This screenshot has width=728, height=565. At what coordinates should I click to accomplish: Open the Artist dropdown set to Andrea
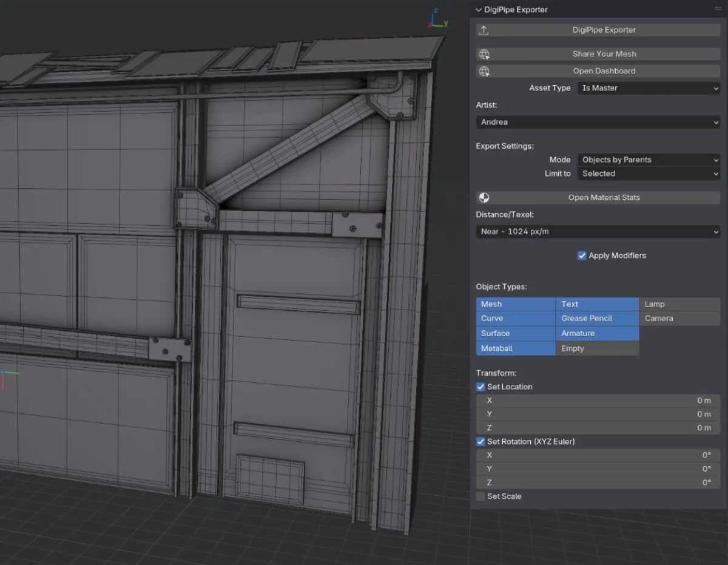[598, 122]
